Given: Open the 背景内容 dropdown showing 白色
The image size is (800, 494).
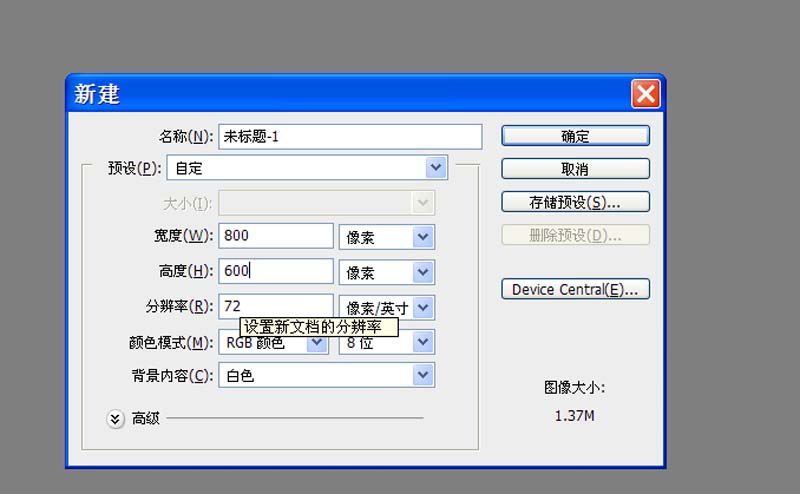Looking at the screenshot, I should click(x=327, y=376).
